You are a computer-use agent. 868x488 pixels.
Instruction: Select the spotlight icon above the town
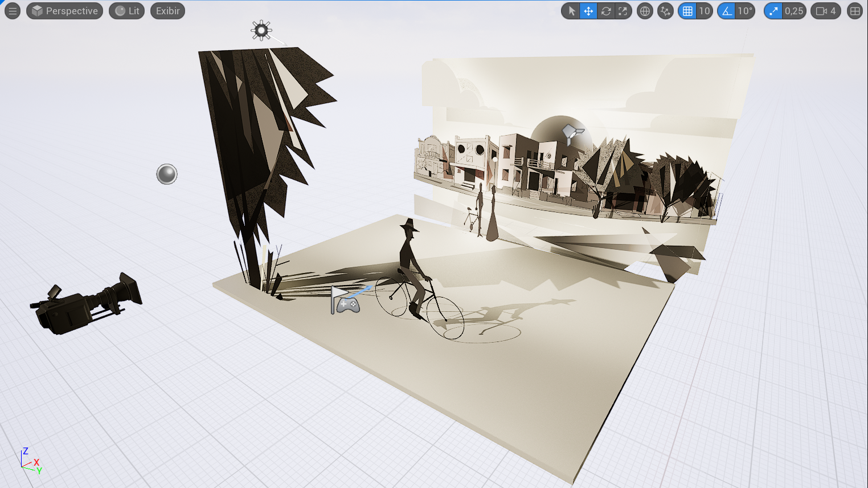pos(572,133)
